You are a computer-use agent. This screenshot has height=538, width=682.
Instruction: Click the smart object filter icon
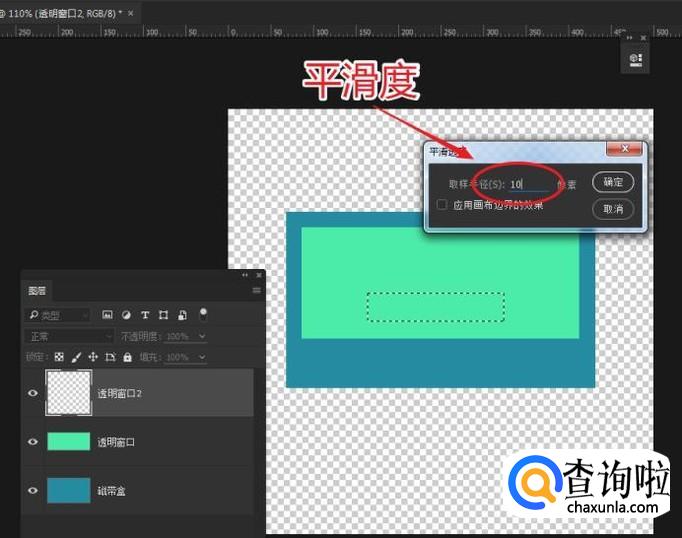tap(181, 315)
